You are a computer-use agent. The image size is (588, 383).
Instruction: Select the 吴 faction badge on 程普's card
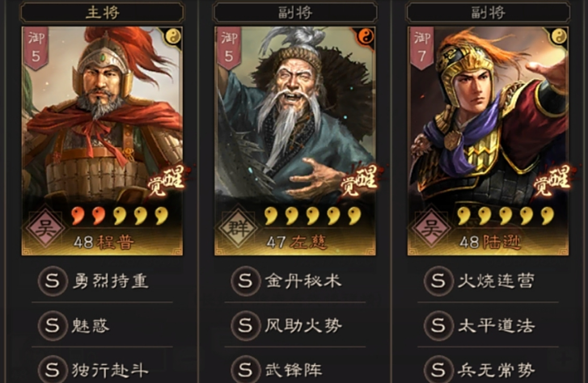45,227
